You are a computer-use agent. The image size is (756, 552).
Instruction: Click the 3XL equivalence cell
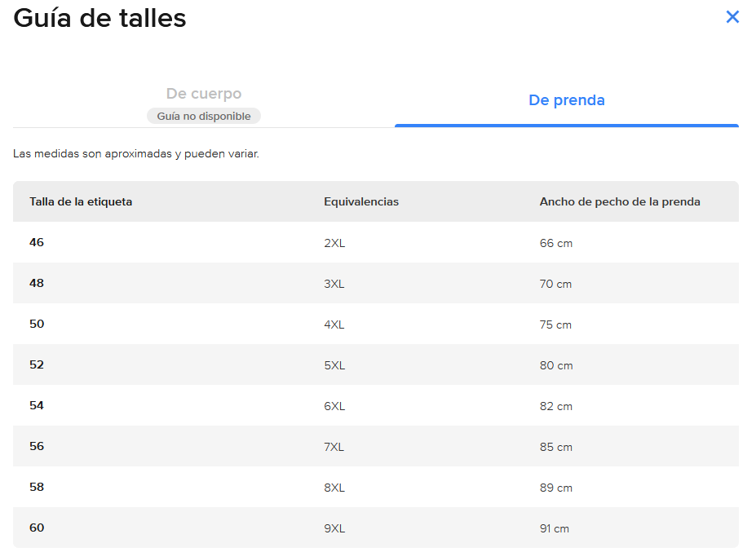point(334,284)
